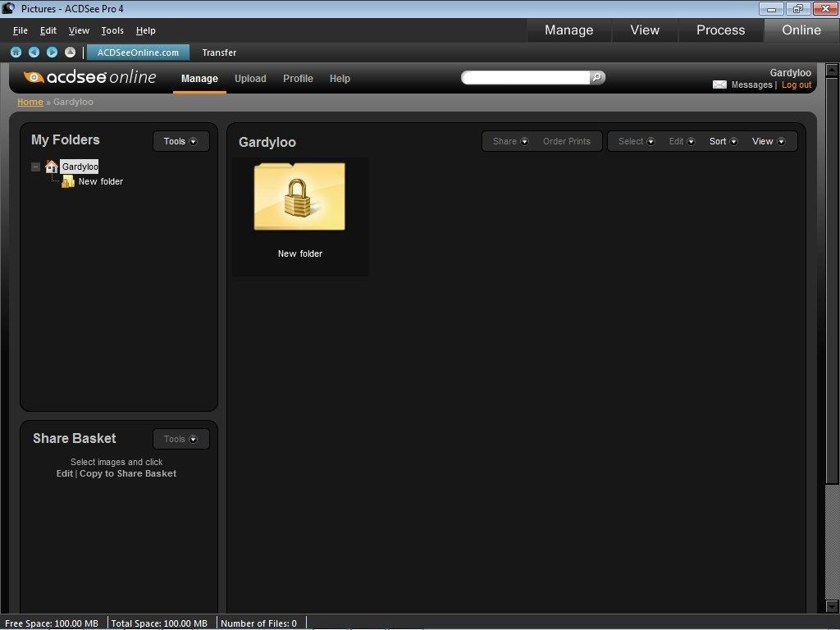Image resolution: width=840 pixels, height=630 pixels.
Task: Click the Log out link
Action: 796,84
